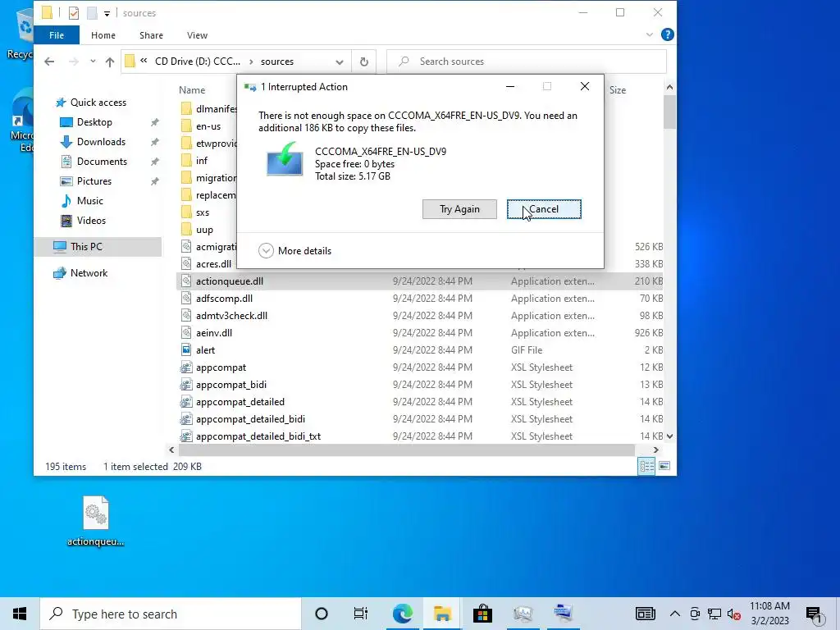Viewport: 840px width, 630px height.
Task: Click the en-us folder icon
Action: [x=186, y=126]
